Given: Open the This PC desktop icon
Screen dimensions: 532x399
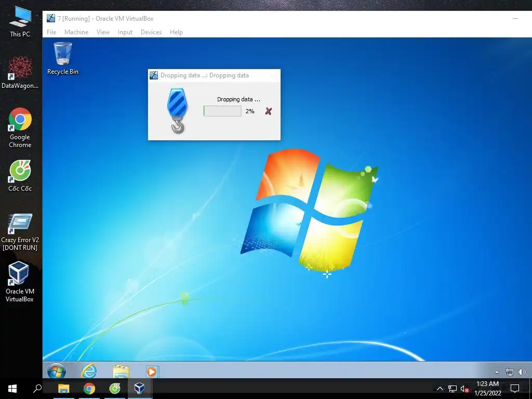Looking at the screenshot, I should pos(20,21).
